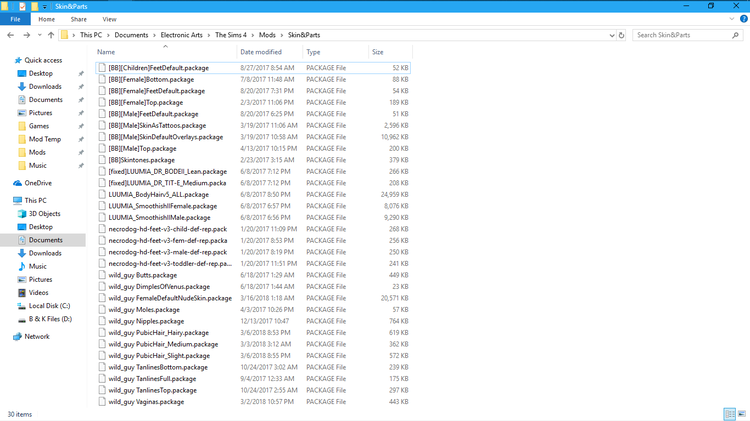
Task: Expand the address bar history dropdown
Action: click(x=612, y=35)
